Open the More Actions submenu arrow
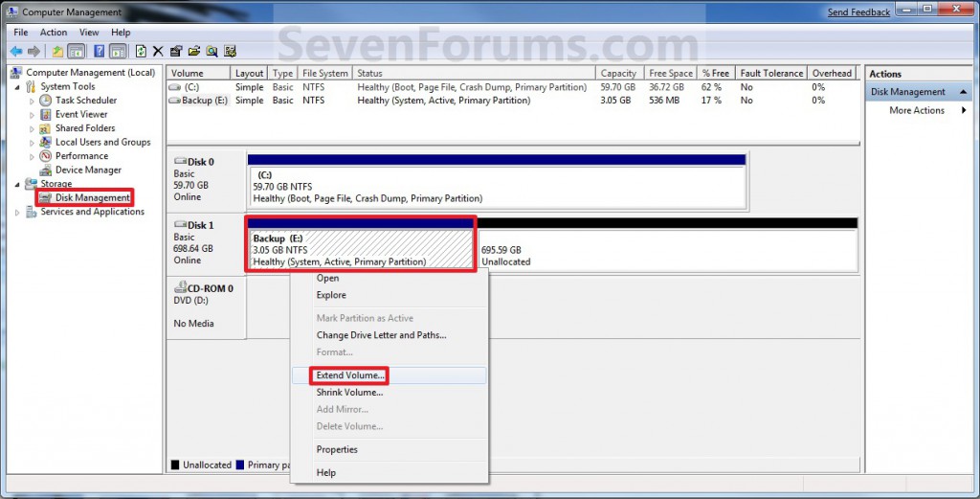980x499 pixels. coord(965,110)
